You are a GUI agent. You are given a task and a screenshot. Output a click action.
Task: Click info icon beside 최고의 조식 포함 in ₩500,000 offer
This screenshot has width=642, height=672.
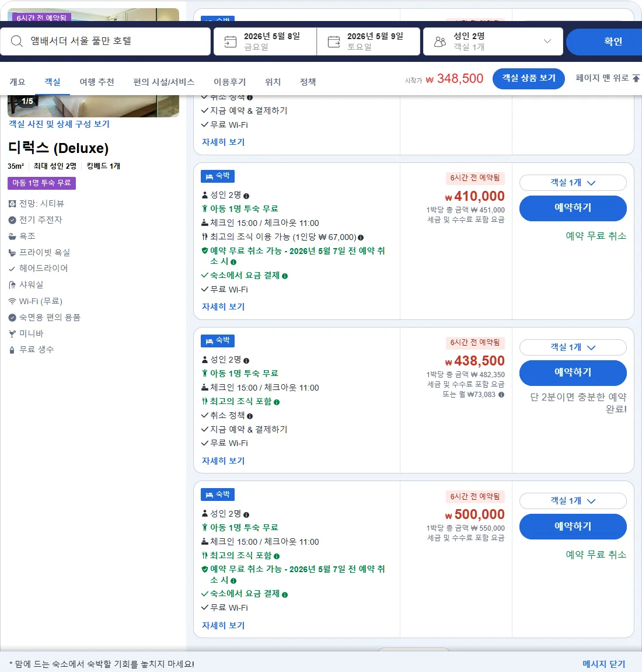coord(277,556)
